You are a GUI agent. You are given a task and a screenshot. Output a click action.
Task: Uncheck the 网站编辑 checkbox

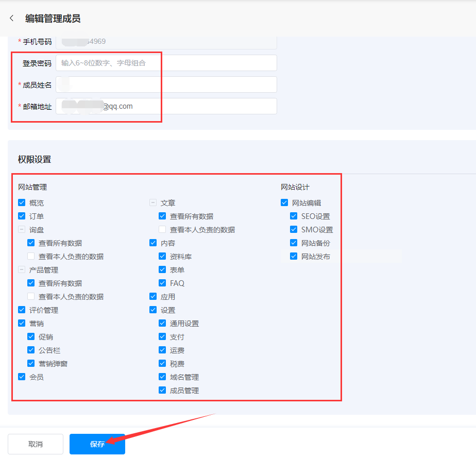point(284,203)
